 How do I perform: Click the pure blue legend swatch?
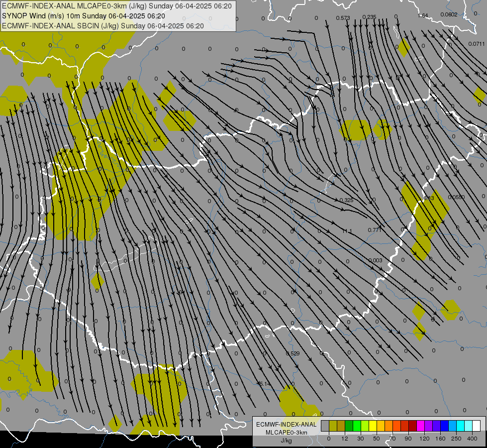coord(445,426)
